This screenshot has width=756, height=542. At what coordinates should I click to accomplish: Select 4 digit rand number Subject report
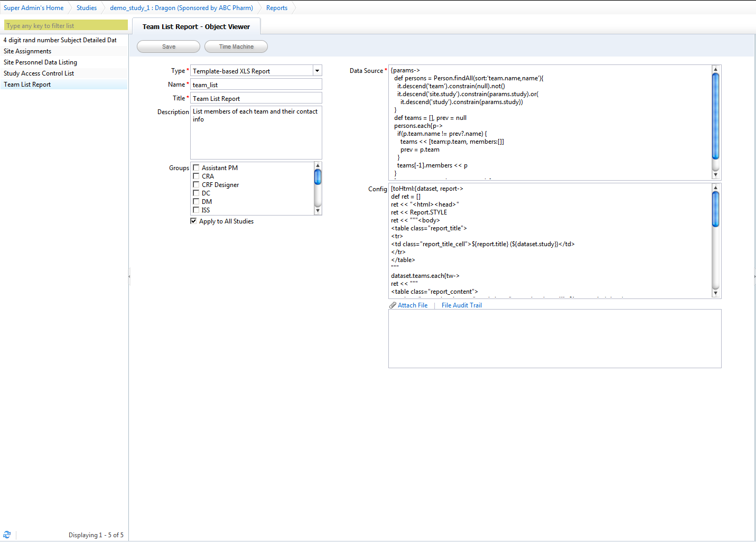click(x=64, y=40)
